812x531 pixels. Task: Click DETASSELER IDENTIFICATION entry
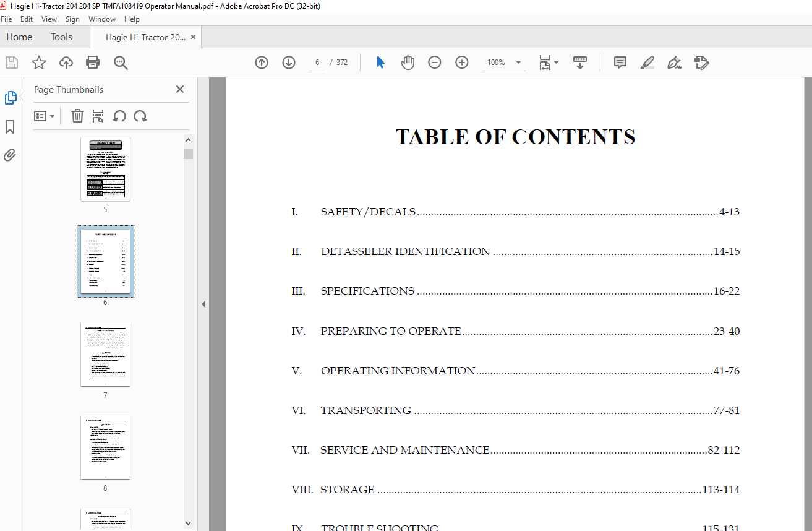(515, 251)
